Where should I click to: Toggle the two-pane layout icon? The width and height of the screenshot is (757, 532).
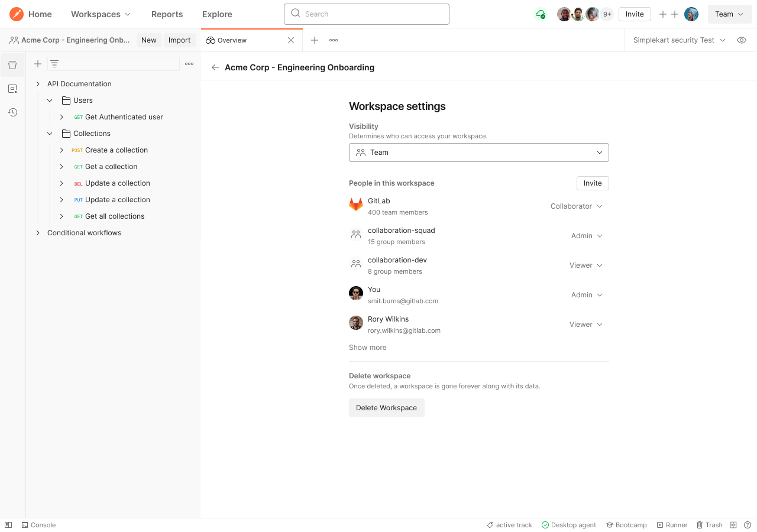point(733,525)
